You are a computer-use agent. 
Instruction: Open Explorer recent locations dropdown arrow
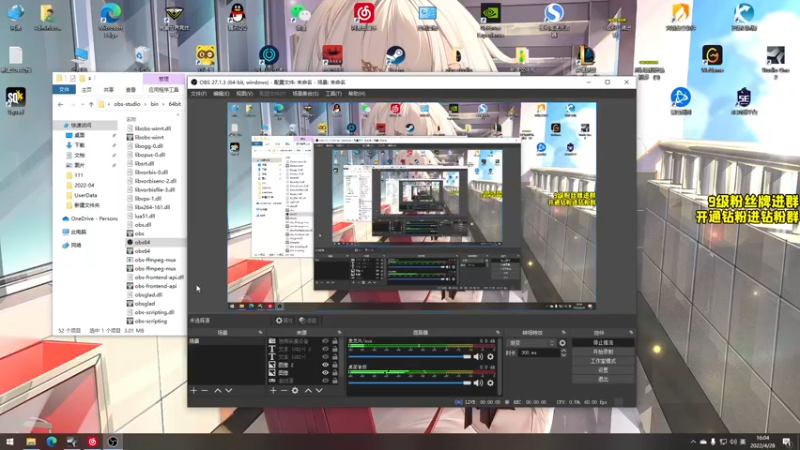(82, 104)
